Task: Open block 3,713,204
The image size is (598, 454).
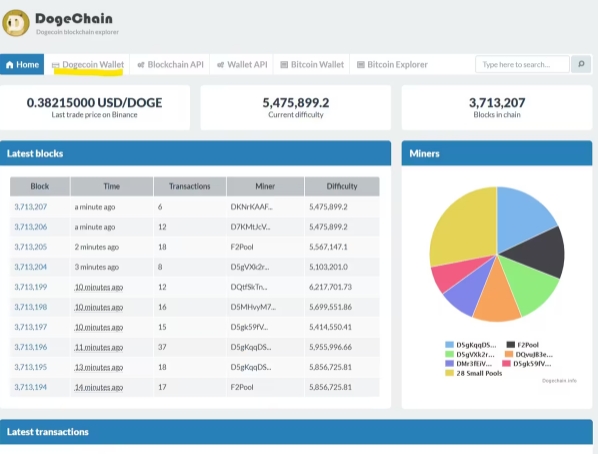Action: (x=31, y=267)
